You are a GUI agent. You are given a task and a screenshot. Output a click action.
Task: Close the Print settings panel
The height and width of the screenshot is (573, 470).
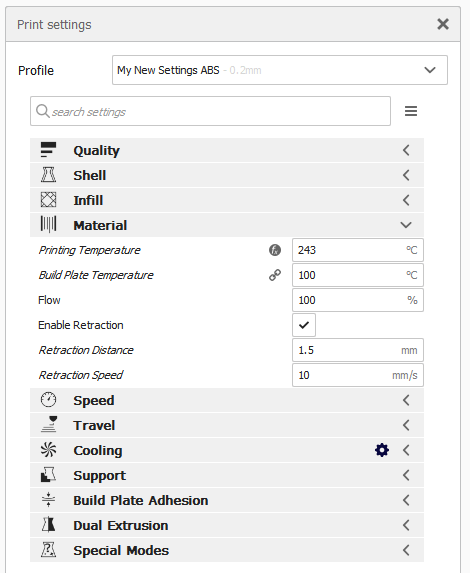coord(443,24)
